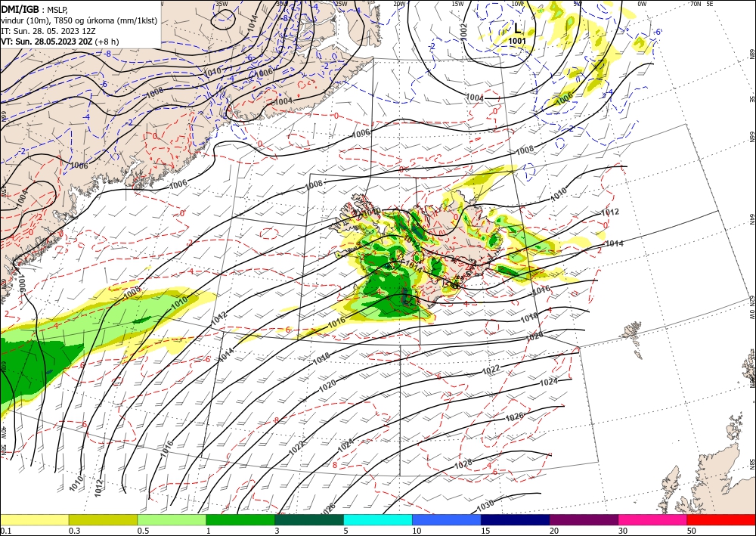Click the red 50+ mm legend swatch
Image resolution: width=756 pixels, height=536 pixels.
721,519
